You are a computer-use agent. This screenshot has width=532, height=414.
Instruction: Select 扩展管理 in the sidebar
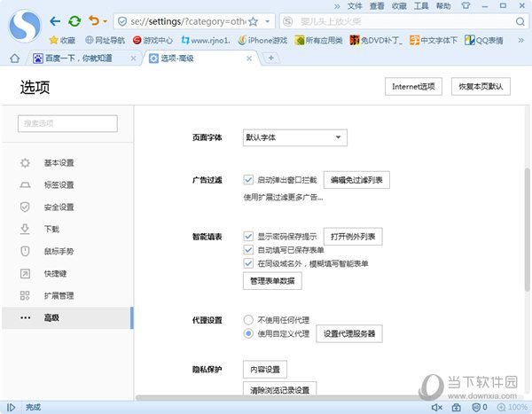[x=66, y=295]
